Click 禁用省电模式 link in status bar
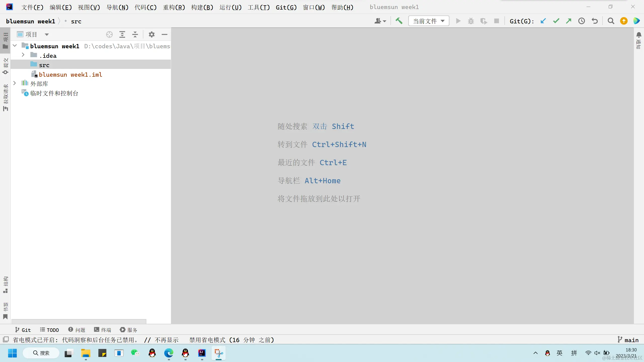 pos(207,340)
